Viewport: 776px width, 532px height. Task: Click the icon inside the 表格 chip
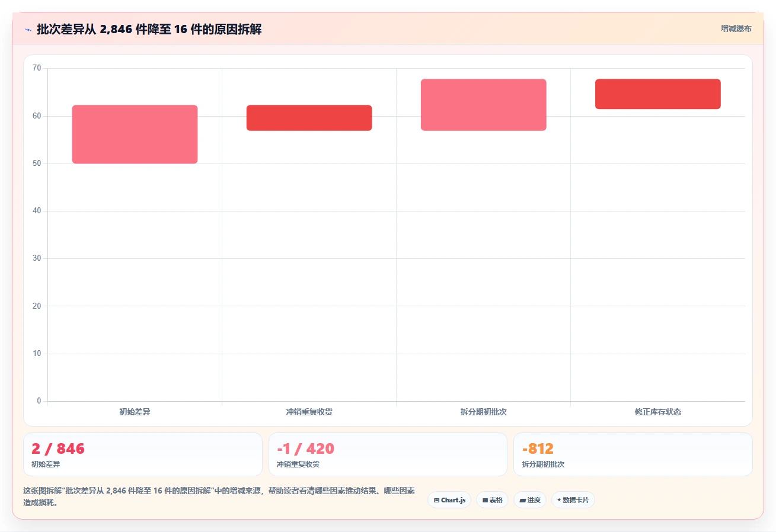pyautogui.click(x=485, y=501)
